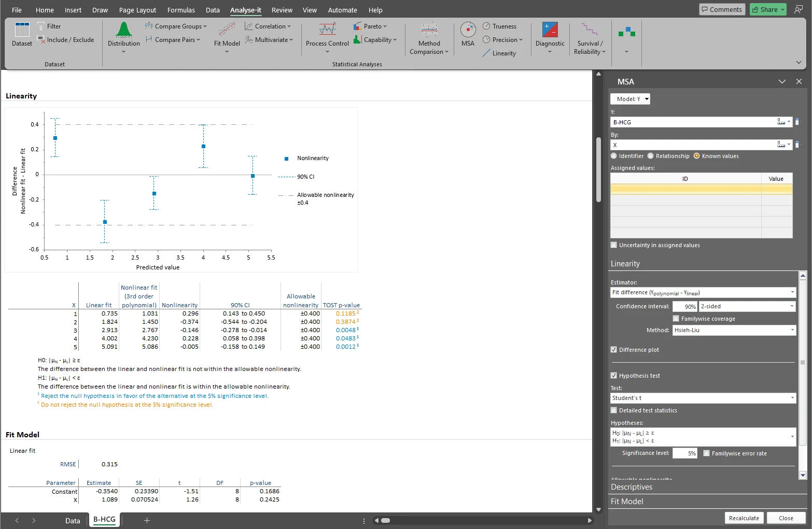
Task: Open Survival / Reliability analysis
Action: click(590, 38)
